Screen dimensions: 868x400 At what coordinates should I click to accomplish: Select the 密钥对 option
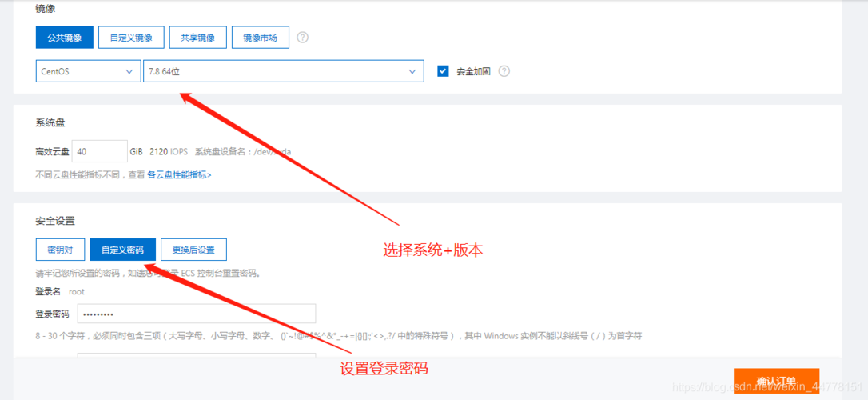pos(60,250)
